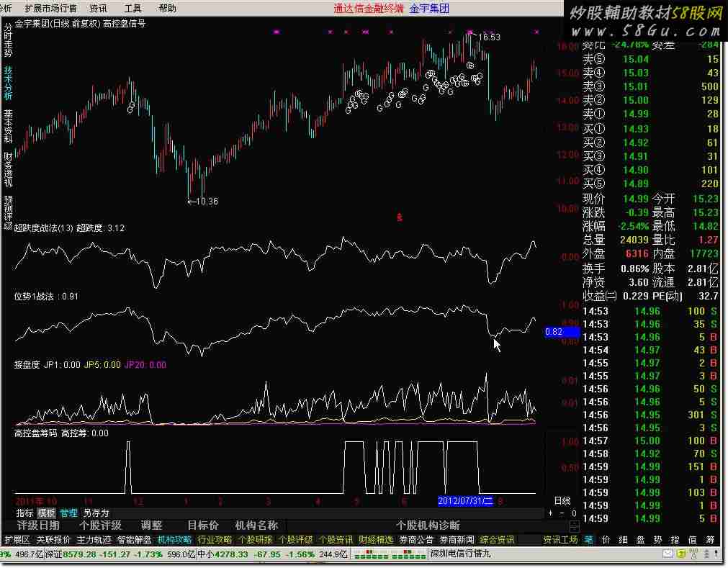The height and width of the screenshot is (568, 728).
Task: Open the 扩展市场行情 menu
Action: (50, 9)
